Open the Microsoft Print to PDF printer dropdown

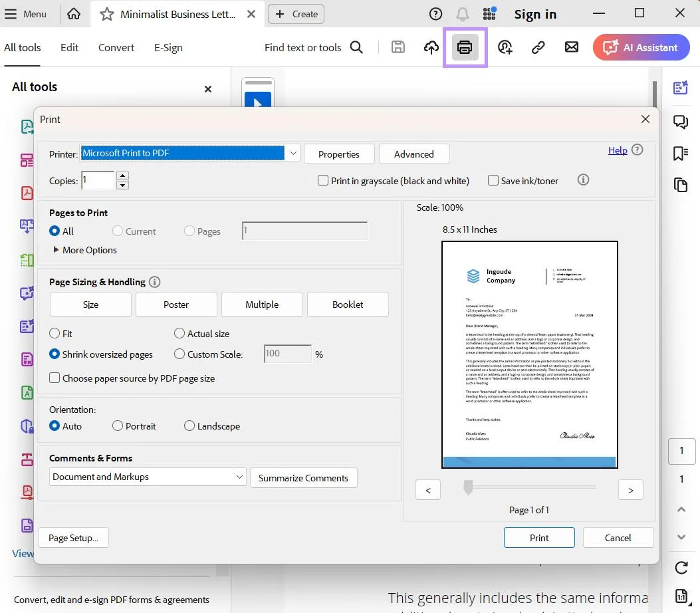click(293, 153)
